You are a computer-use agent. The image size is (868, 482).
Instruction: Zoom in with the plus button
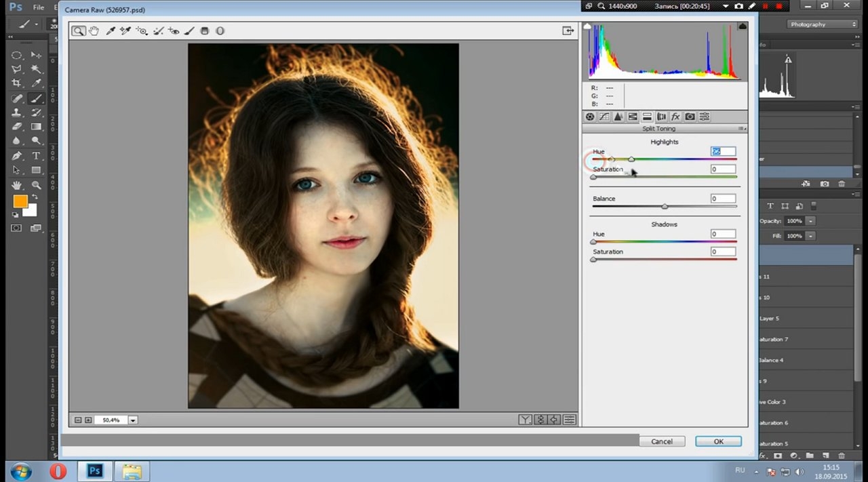[88, 420]
